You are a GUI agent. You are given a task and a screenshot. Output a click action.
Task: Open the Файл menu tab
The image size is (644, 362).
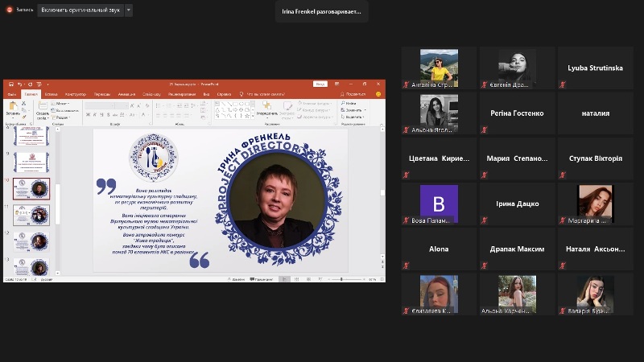click(11, 93)
